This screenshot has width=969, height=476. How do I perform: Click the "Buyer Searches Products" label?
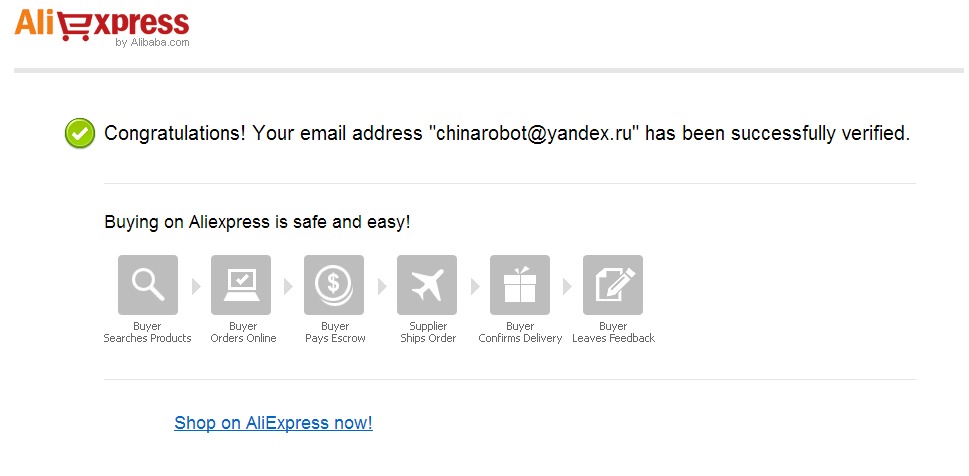[x=147, y=333]
